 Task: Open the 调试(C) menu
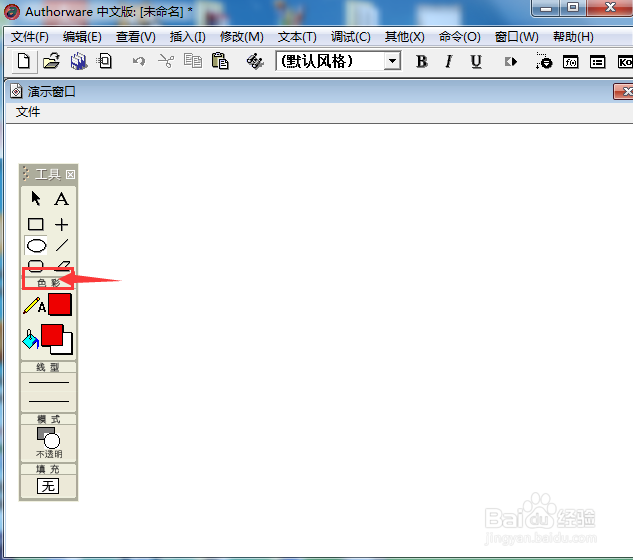(x=350, y=37)
